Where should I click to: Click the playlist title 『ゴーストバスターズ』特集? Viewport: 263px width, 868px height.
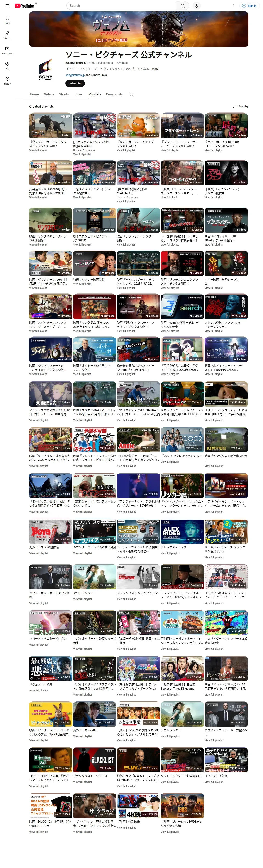pos(48,638)
